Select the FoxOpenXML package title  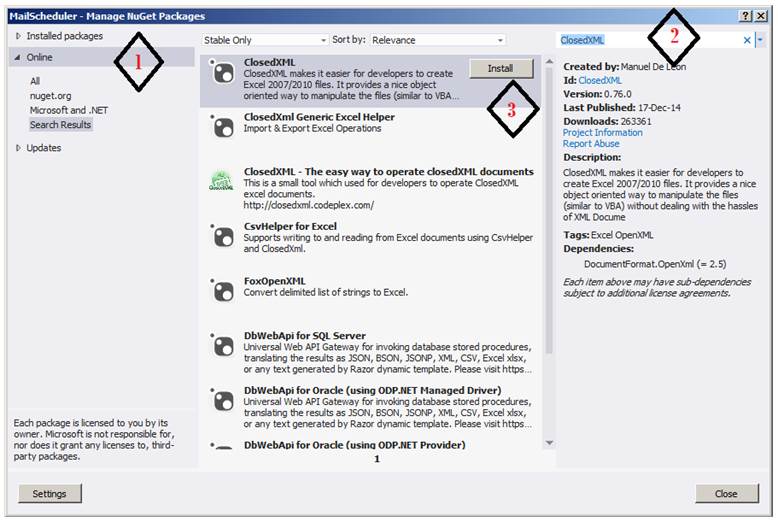(x=274, y=281)
